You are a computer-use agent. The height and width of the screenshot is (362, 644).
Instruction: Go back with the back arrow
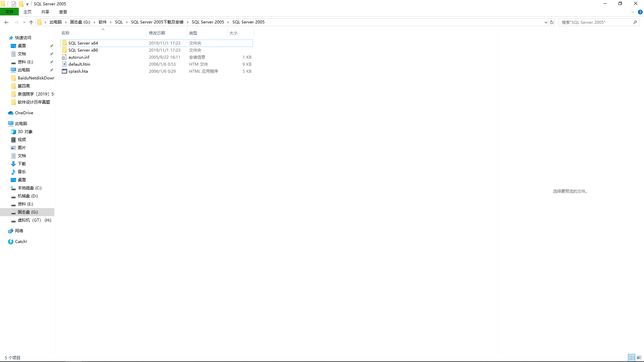(x=6, y=22)
